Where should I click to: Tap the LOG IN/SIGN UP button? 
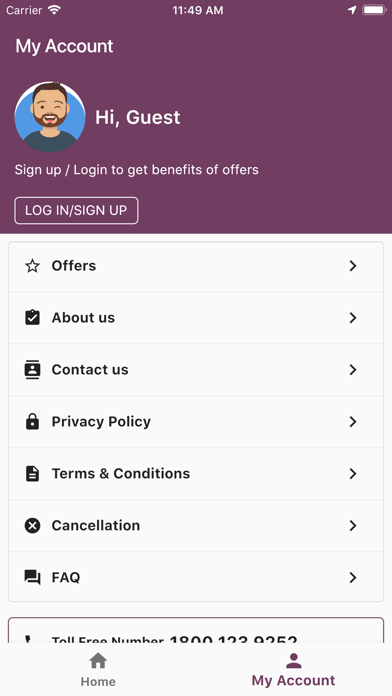point(76,210)
